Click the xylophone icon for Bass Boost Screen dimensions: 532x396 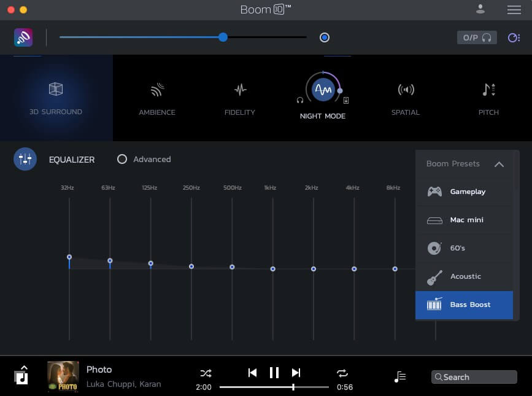(434, 304)
